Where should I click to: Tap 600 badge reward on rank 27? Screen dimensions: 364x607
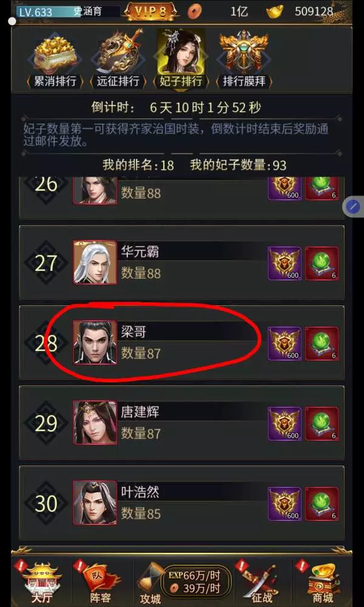(285, 263)
